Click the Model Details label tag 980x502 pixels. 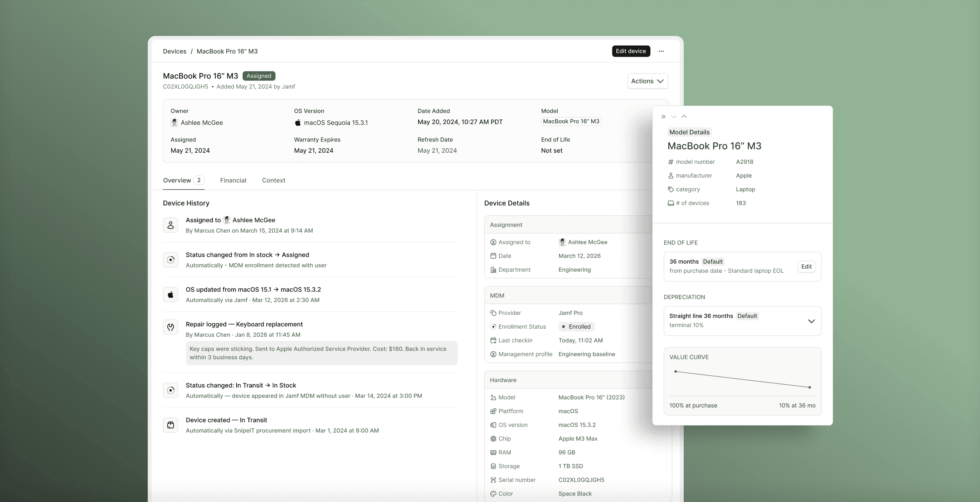[x=689, y=132]
